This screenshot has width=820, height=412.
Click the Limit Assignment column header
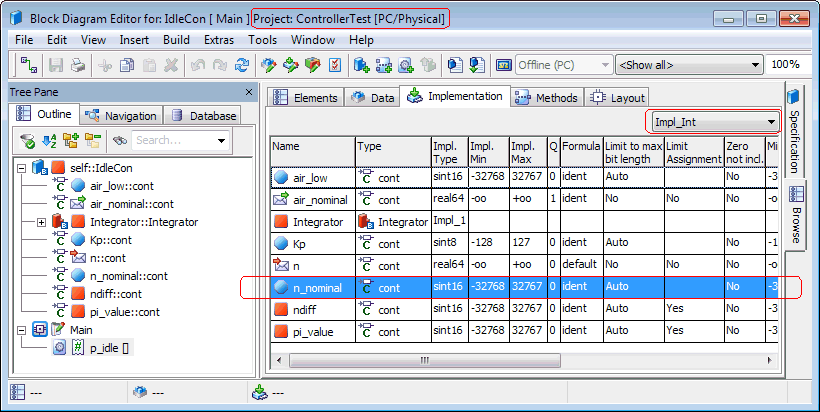pyautogui.click(x=694, y=152)
